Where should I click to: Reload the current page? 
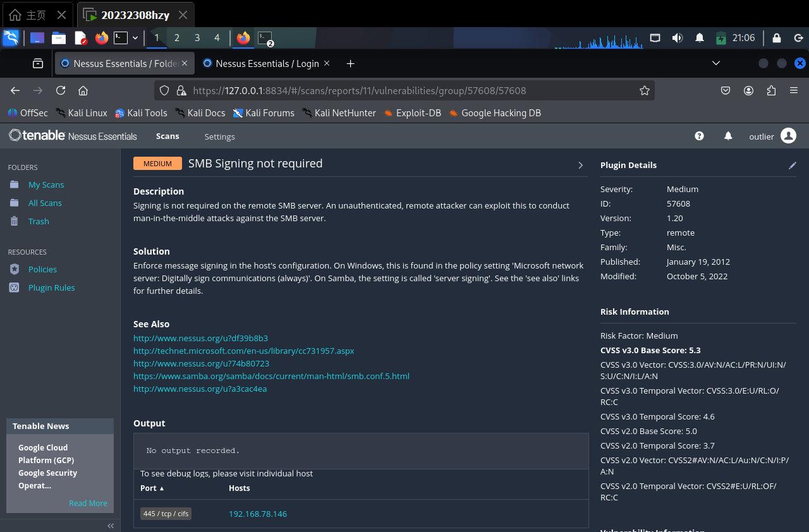[61, 90]
